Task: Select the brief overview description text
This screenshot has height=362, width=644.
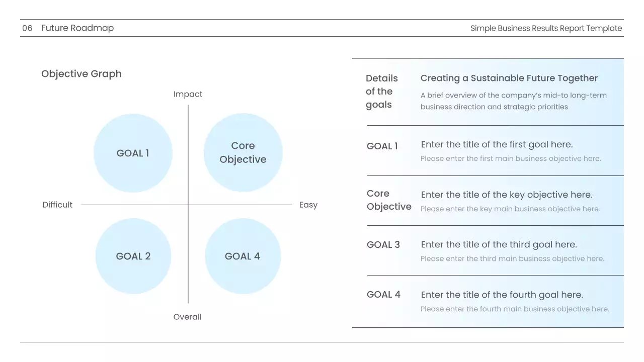Action: point(513,101)
